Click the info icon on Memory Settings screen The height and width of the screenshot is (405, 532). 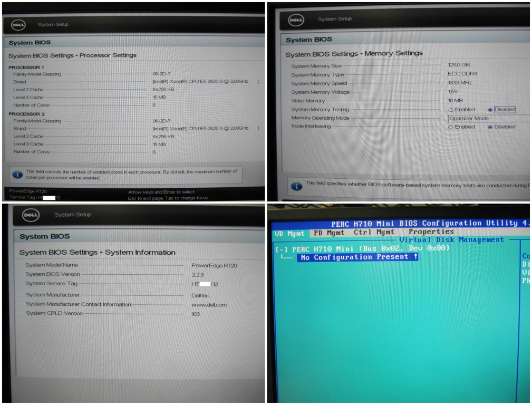click(296, 186)
